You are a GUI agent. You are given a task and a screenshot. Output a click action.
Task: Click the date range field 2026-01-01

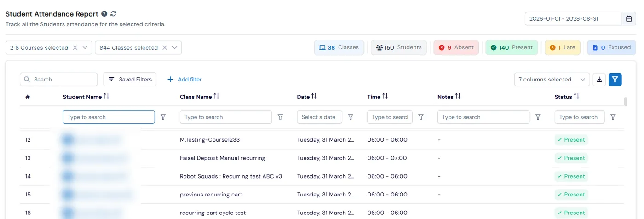coord(574,19)
